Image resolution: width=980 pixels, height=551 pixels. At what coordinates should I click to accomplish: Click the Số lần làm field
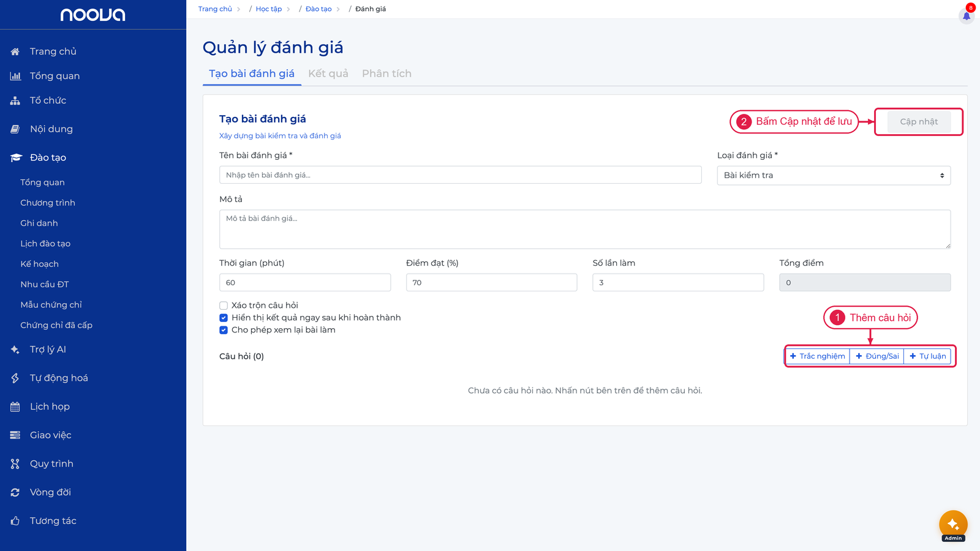[678, 283]
